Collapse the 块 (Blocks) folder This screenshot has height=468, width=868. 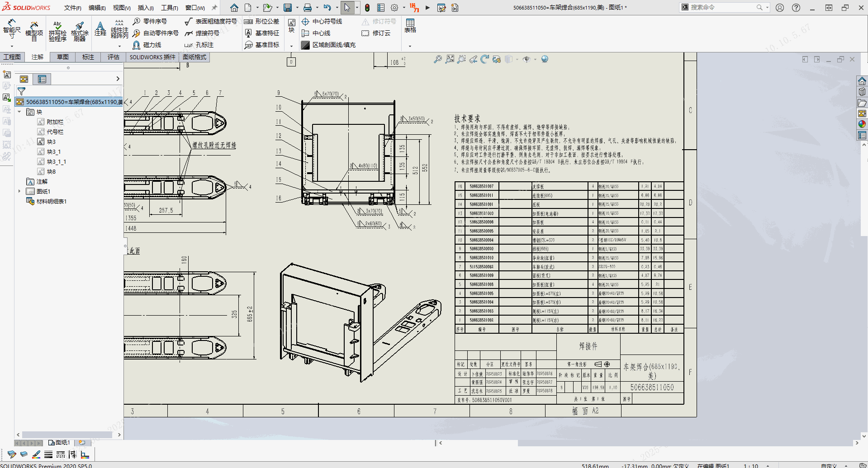(19, 112)
